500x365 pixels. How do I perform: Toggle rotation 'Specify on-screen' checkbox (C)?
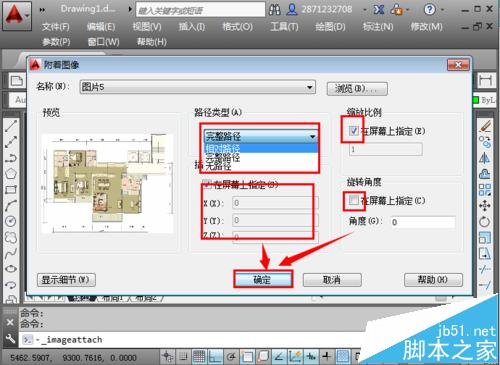click(354, 200)
